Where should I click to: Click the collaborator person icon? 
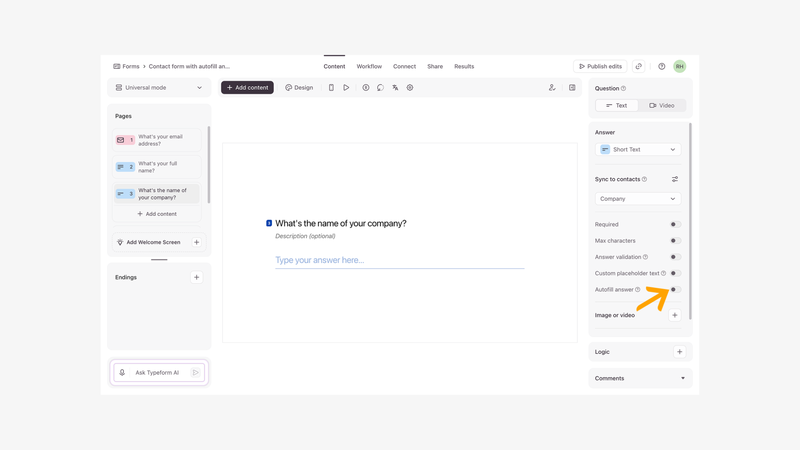[552, 88]
